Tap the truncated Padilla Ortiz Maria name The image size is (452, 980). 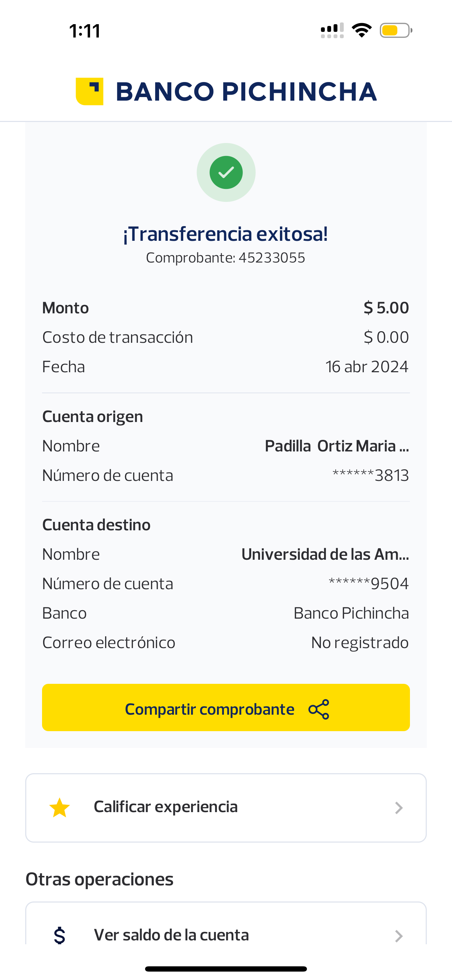(337, 446)
